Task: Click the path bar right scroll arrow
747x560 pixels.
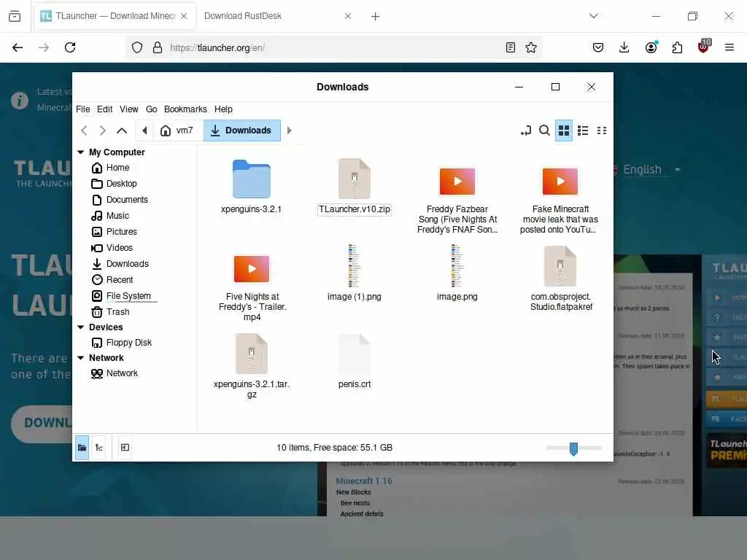Action: (289, 131)
